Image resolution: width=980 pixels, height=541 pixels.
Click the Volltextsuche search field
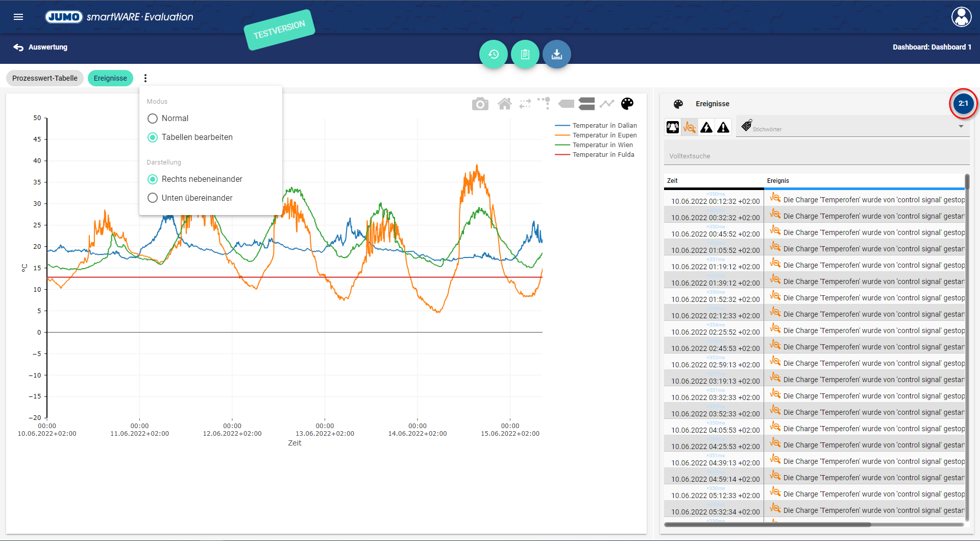coord(816,156)
